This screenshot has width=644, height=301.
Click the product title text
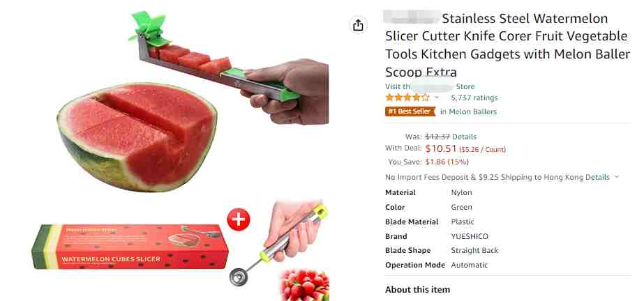[x=507, y=45]
